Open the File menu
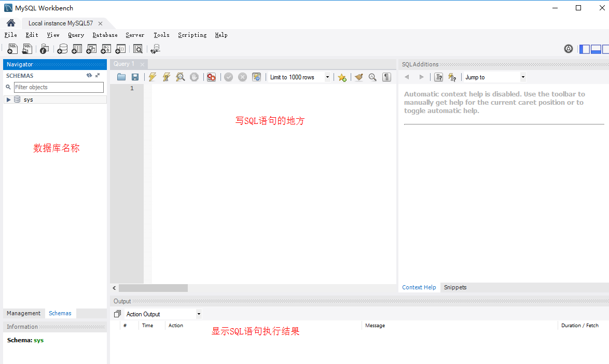This screenshot has width=609, height=364. [x=11, y=35]
